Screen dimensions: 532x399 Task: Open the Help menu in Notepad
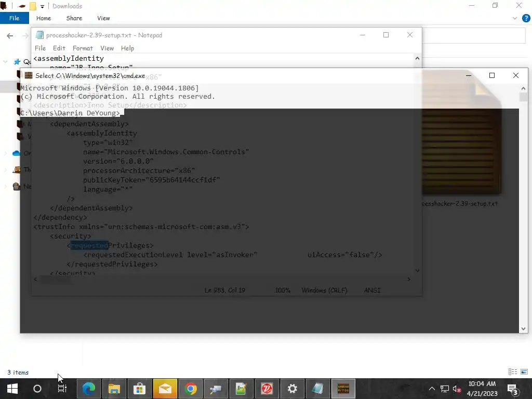click(128, 48)
